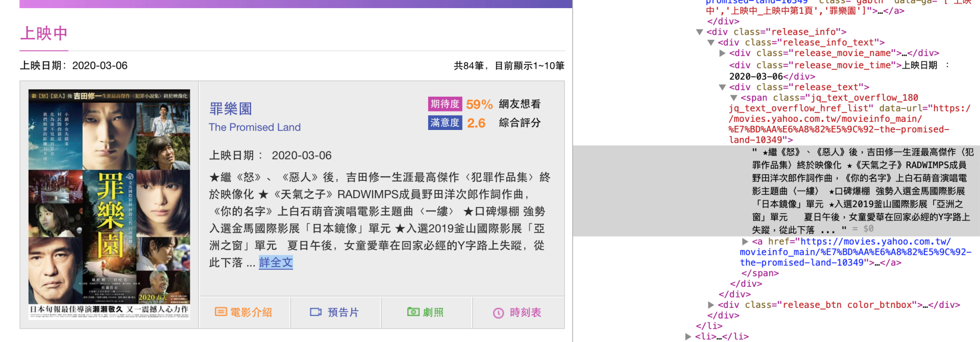
Task: Click the 電影介紹 list icon
Action: [220, 312]
